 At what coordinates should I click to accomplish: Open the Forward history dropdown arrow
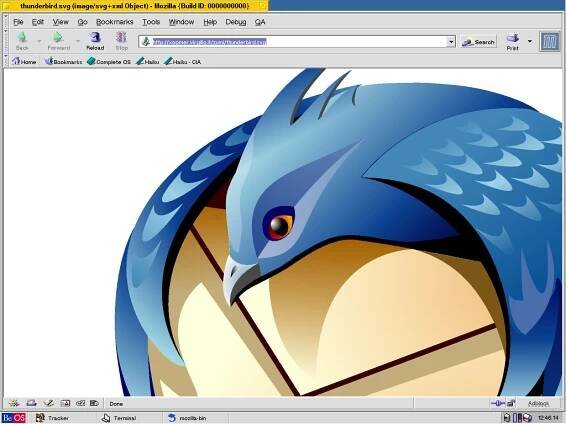[x=78, y=41]
